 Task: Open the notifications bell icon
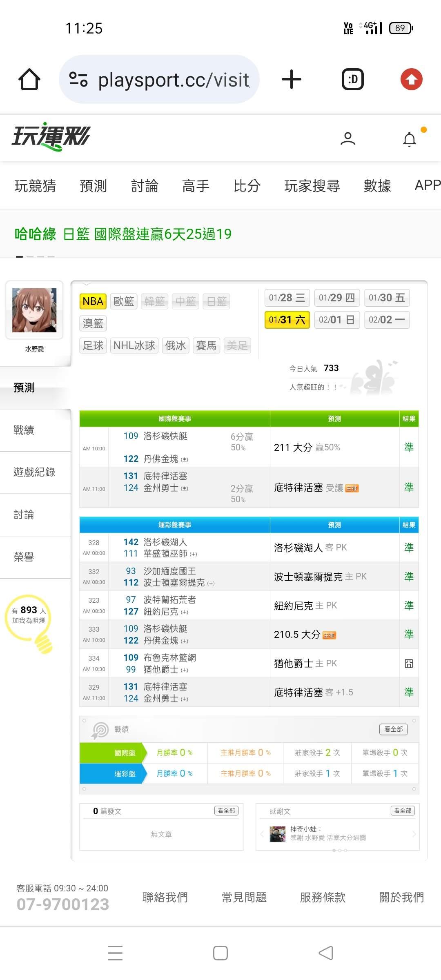click(410, 139)
